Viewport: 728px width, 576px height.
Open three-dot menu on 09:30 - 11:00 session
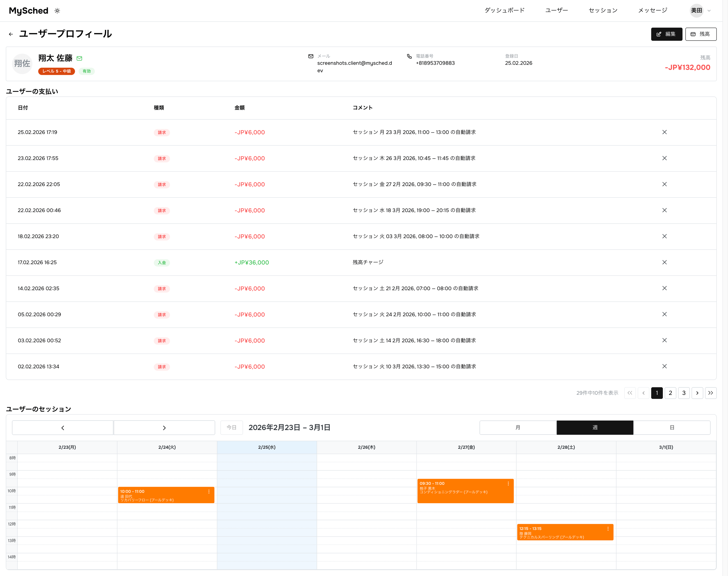coord(508,484)
